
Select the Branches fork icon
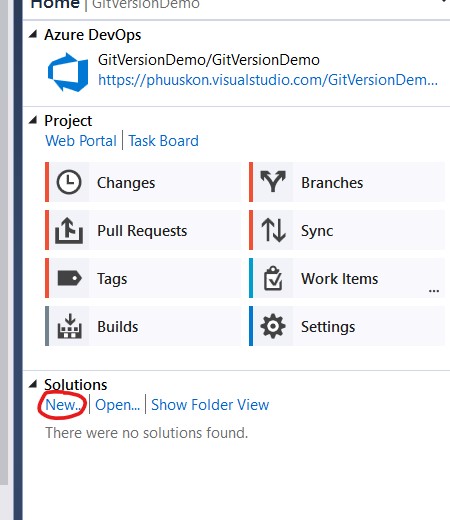[273, 182]
